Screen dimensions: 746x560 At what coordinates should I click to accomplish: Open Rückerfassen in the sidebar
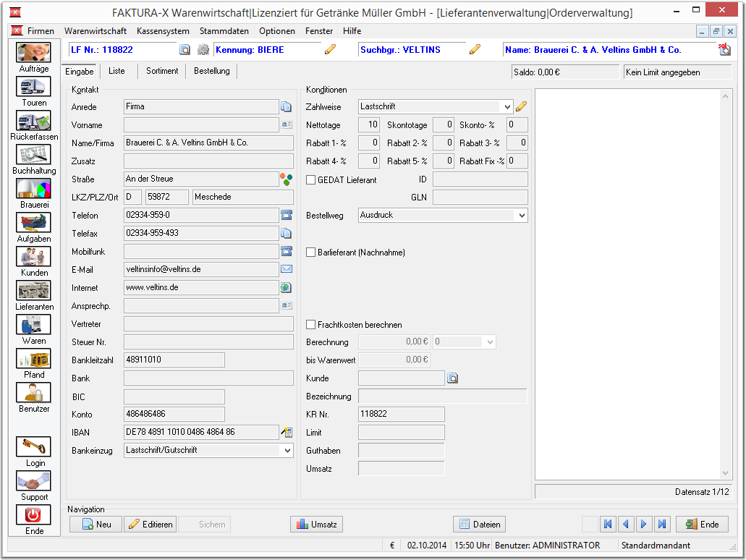pos(33,120)
